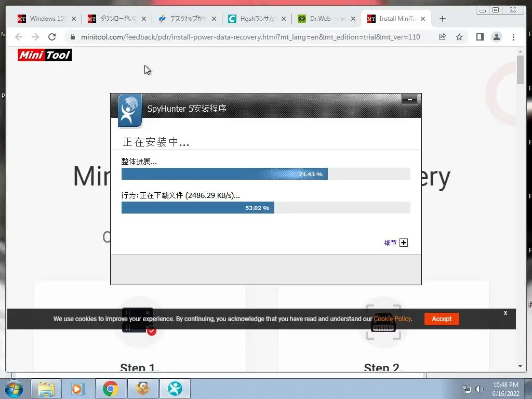532x399 pixels.
Task: Open network status tray icon
Action: click(467, 389)
